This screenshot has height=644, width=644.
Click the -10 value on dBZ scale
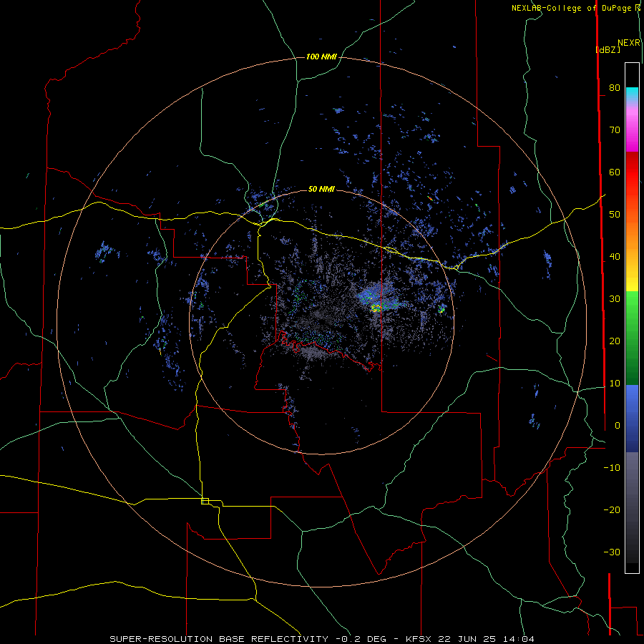612,468
